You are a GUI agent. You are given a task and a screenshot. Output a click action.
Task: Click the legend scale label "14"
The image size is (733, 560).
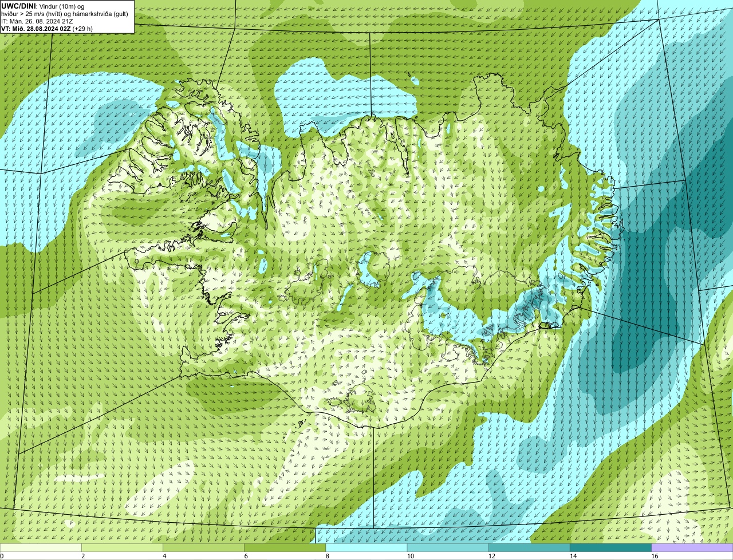(x=573, y=556)
